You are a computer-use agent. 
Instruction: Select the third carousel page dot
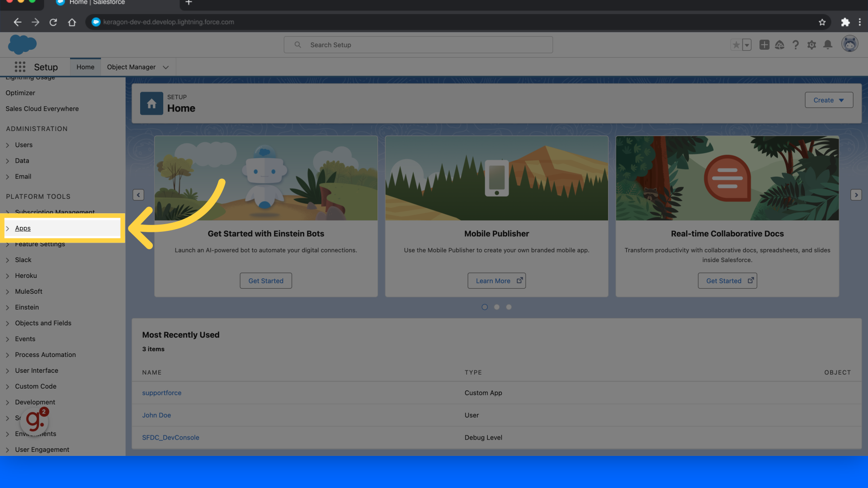(x=509, y=307)
